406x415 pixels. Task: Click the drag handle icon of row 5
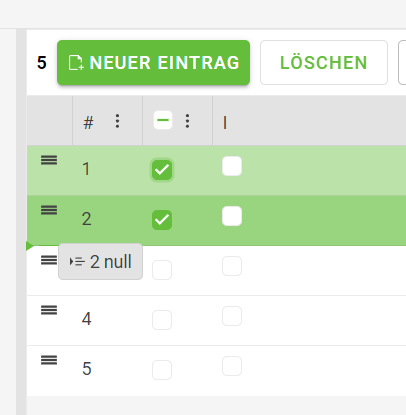(49, 360)
